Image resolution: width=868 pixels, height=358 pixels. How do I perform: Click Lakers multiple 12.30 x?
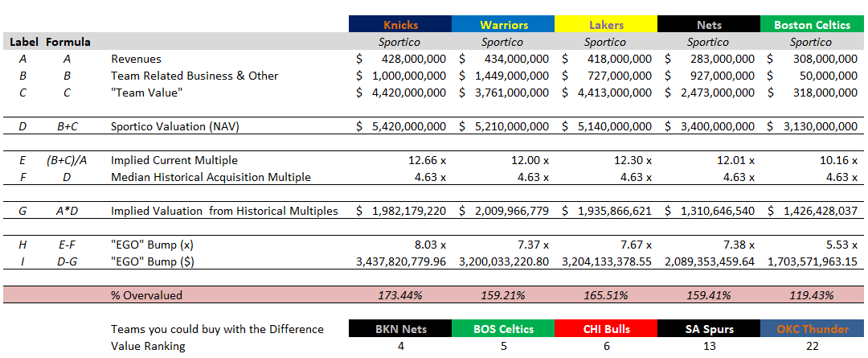click(x=633, y=161)
